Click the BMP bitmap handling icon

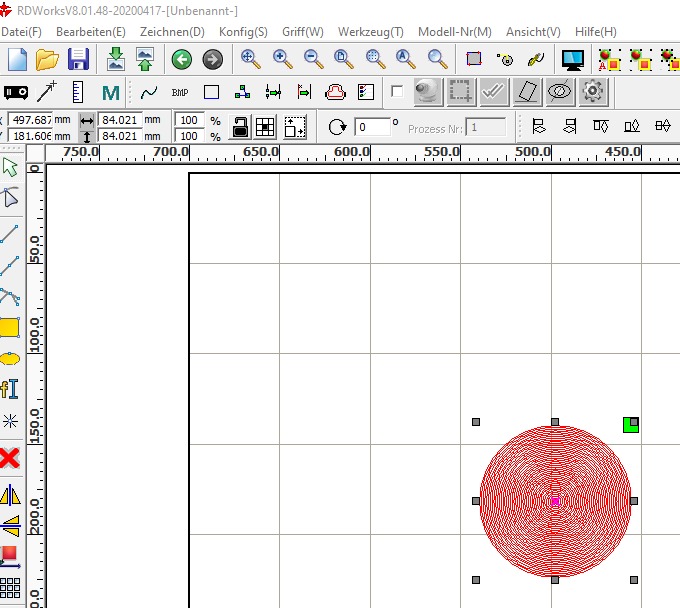(180, 92)
